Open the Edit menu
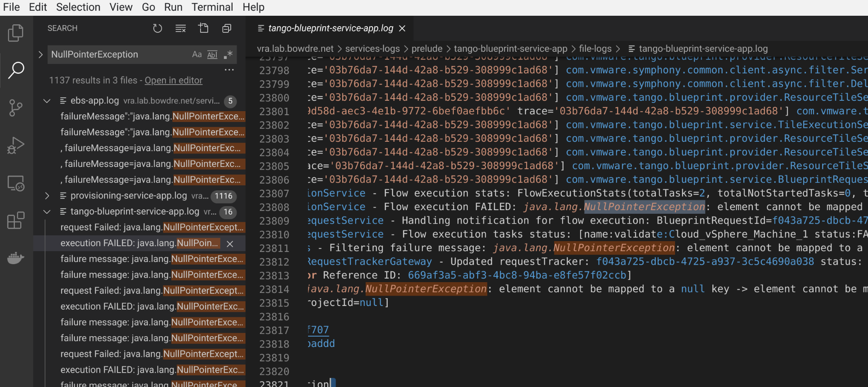Viewport: 868px width, 387px height. coord(38,7)
